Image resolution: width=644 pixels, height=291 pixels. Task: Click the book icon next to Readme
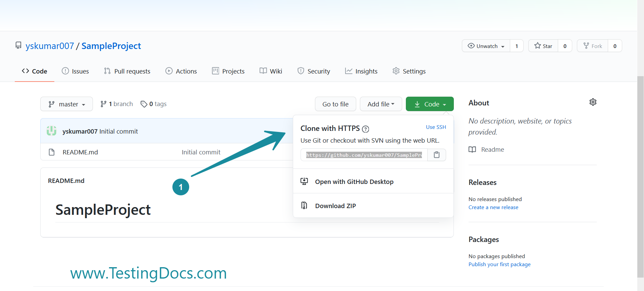click(x=472, y=149)
